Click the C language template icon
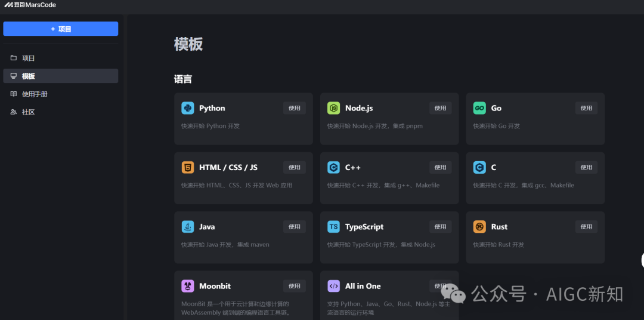Screen dimensions: 644x320 click(x=479, y=167)
